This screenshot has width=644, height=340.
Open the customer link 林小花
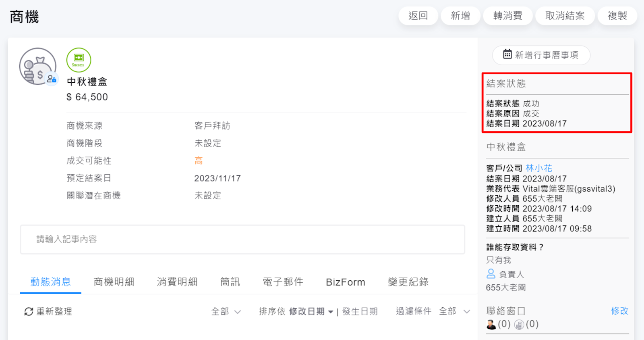click(x=539, y=168)
